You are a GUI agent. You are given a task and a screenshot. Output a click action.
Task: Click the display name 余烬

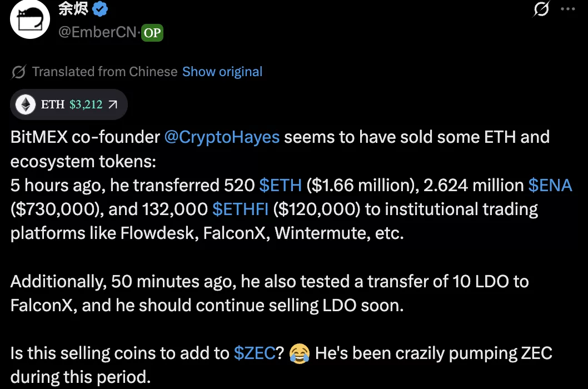click(73, 9)
